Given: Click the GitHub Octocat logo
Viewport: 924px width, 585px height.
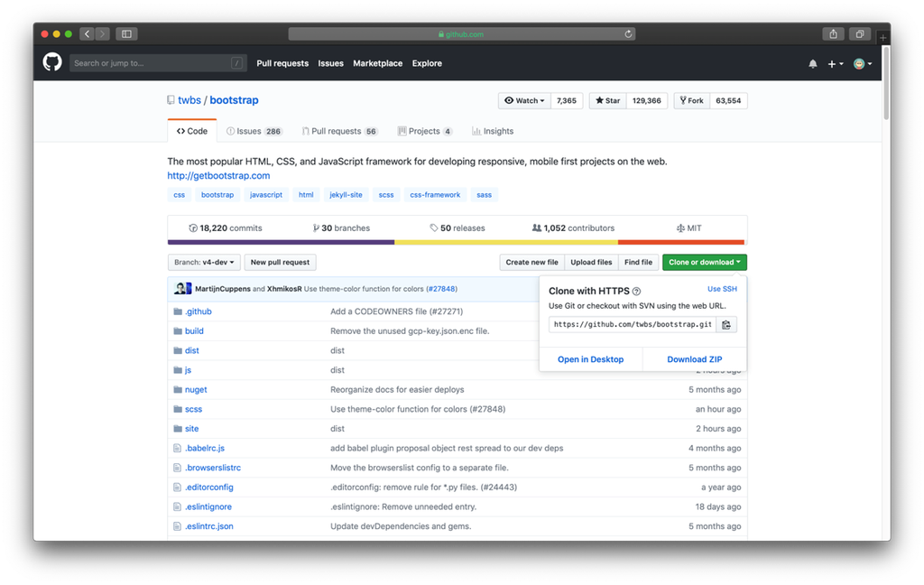Looking at the screenshot, I should click(x=52, y=62).
